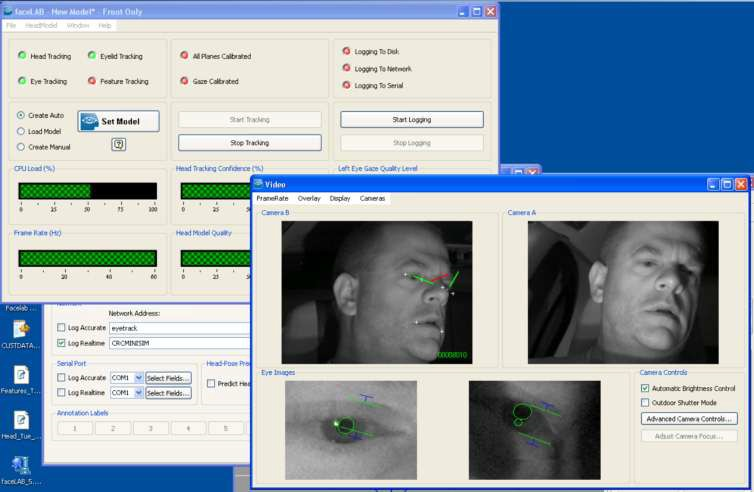The width and height of the screenshot is (754, 492).
Task: Open the Window menu in faceLAB
Action: 78,25
